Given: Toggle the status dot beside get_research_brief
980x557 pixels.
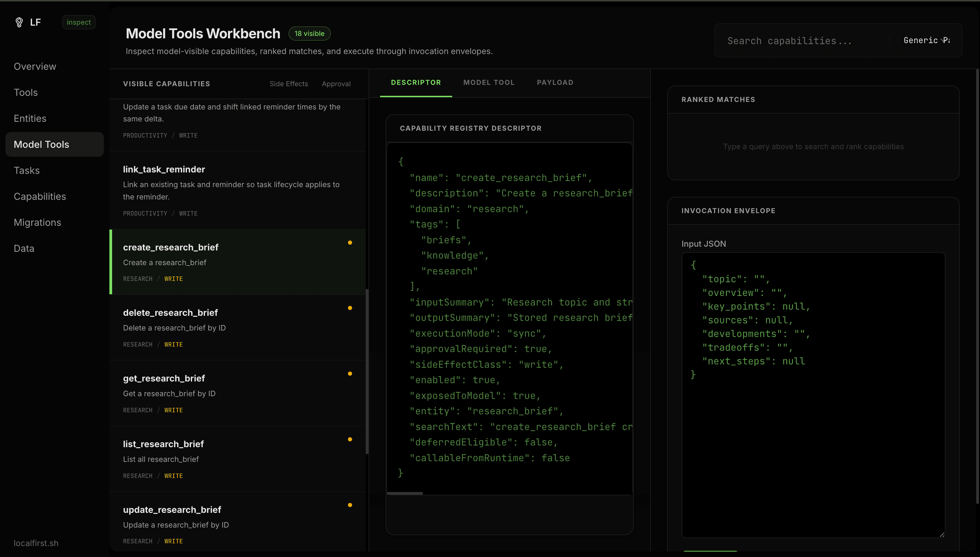Looking at the screenshot, I should point(350,373).
